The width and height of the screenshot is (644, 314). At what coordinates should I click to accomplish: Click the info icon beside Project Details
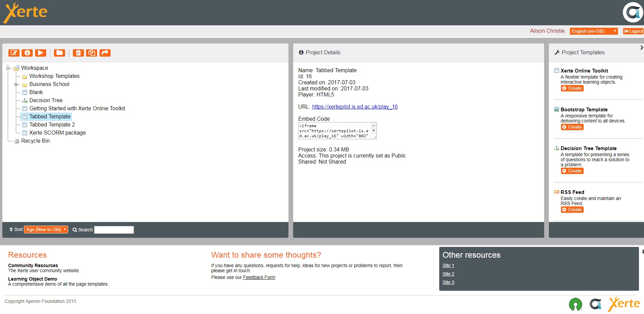tap(301, 52)
